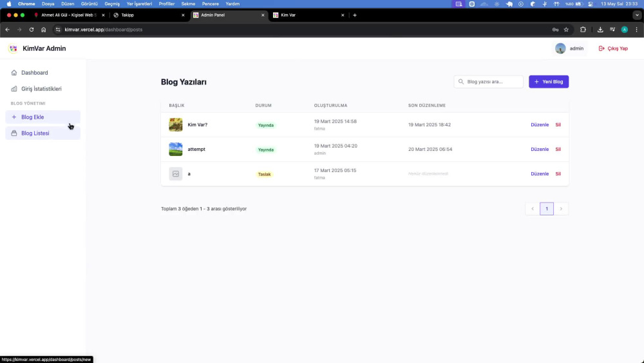Click Düzenle for the post titled a
644x363 pixels.
pos(540,174)
